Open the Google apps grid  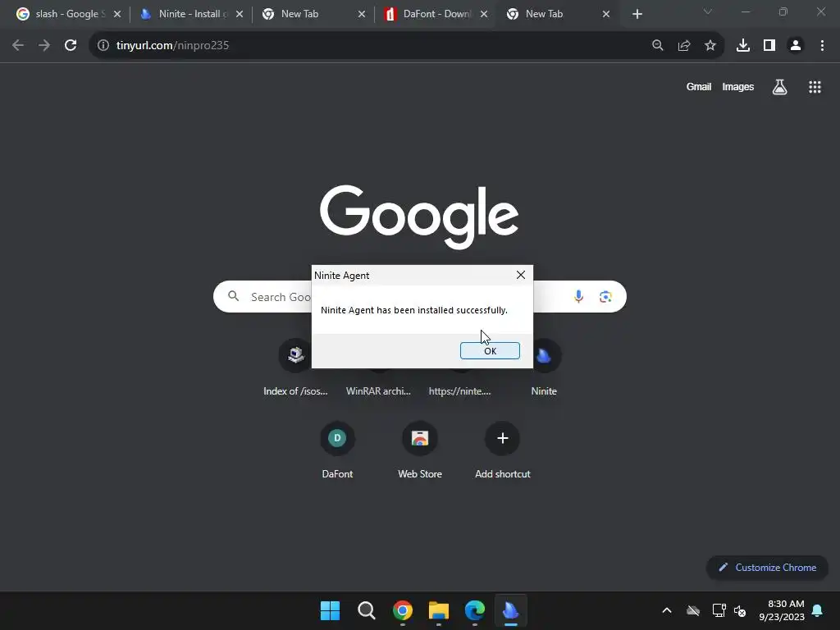click(815, 87)
